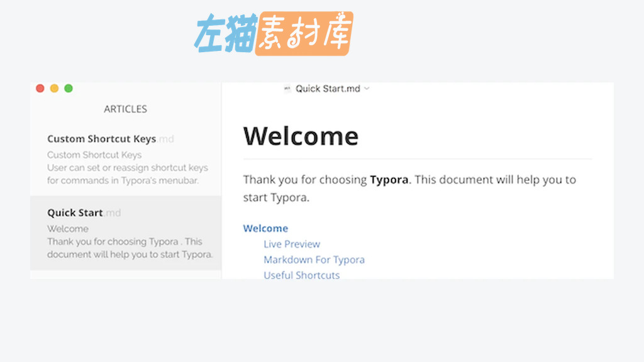
Task: Close the window with the red button
Action: coord(40,88)
